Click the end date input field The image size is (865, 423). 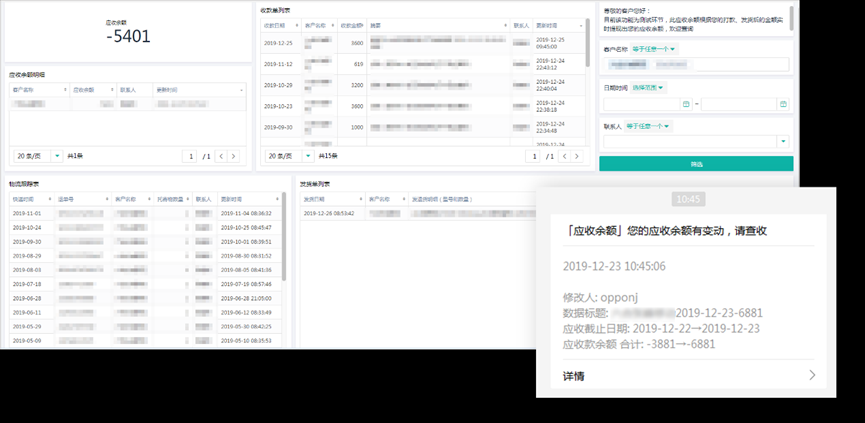pyautogui.click(x=739, y=104)
